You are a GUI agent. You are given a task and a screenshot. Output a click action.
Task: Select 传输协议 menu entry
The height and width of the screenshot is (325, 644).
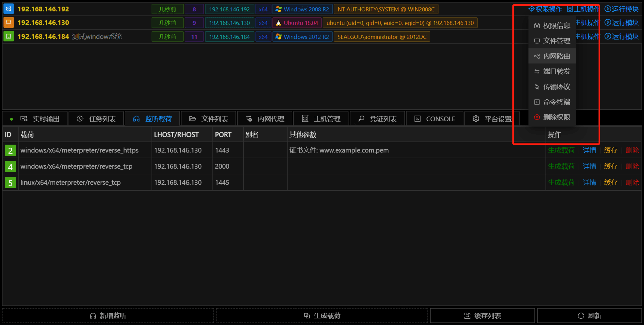pyautogui.click(x=552, y=87)
